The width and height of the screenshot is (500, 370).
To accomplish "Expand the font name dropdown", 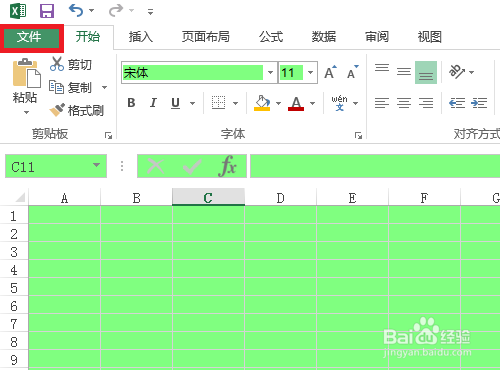I will (x=270, y=72).
